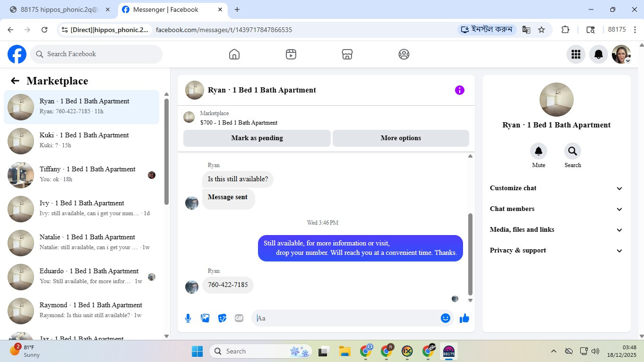Screen dimensions: 644x362
Task: Expand the Chat members section
Action: (x=557, y=209)
